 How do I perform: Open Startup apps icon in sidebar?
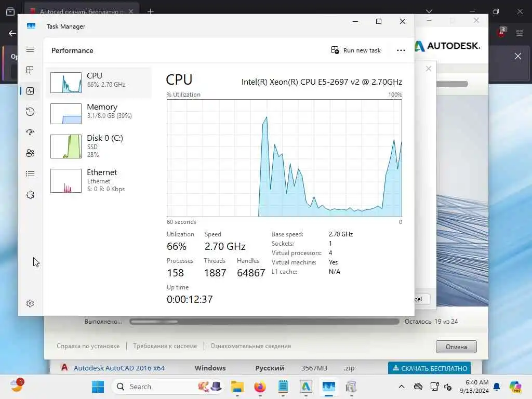click(30, 132)
